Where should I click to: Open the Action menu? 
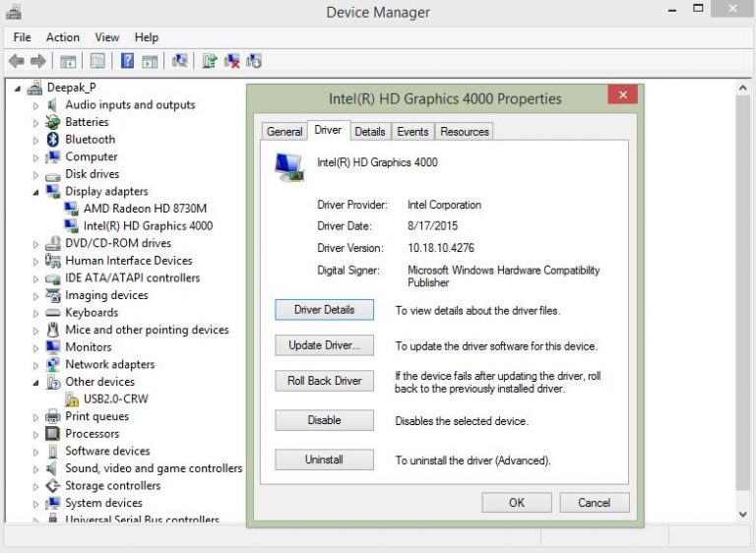pos(63,37)
